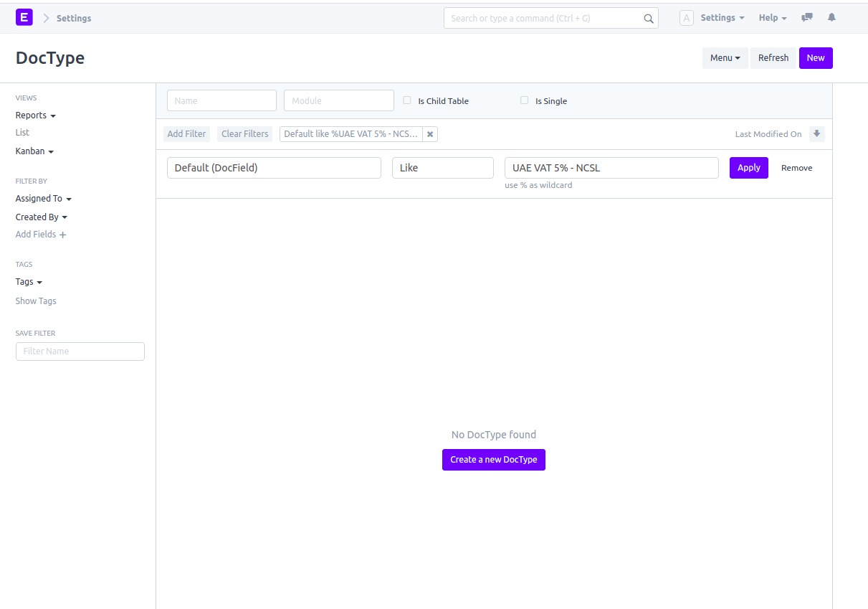Open notifications via the bell icon
Image resolution: width=868 pixels, height=609 pixels.
(831, 17)
